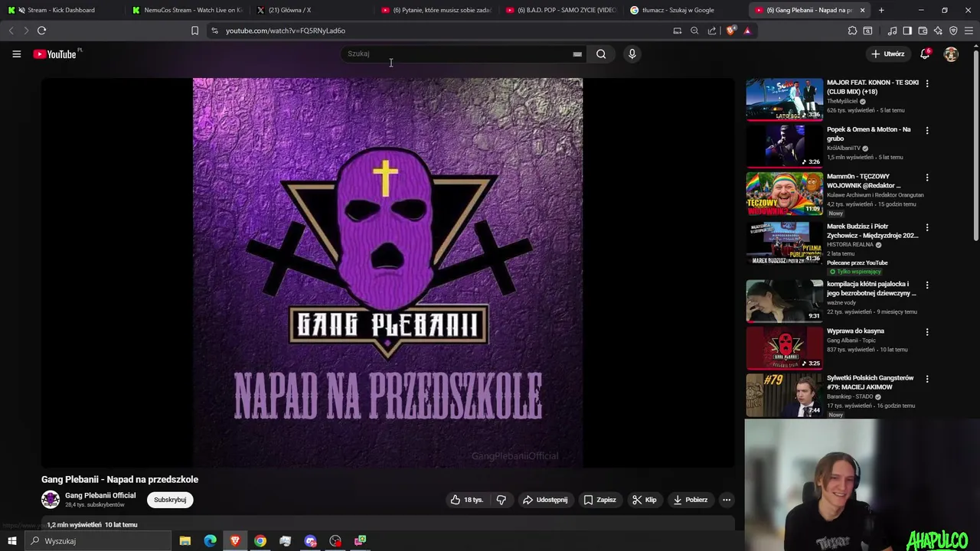Image resolution: width=980 pixels, height=551 pixels.
Task: Open MAJOR FEAT. KONON - TE SOKI thumbnail
Action: pos(784,99)
